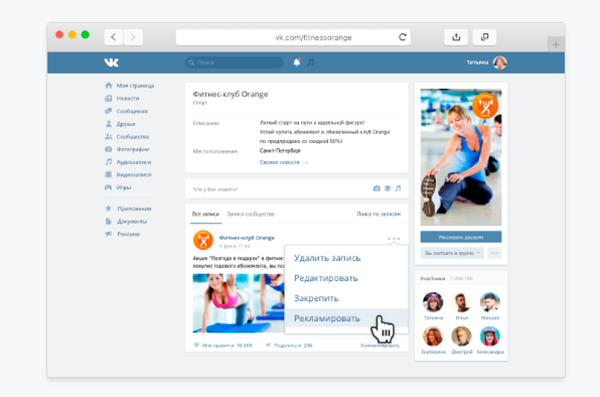Screen dimensions: 600x397
Task: Expand the group membership status dropdown
Action: coord(452,253)
